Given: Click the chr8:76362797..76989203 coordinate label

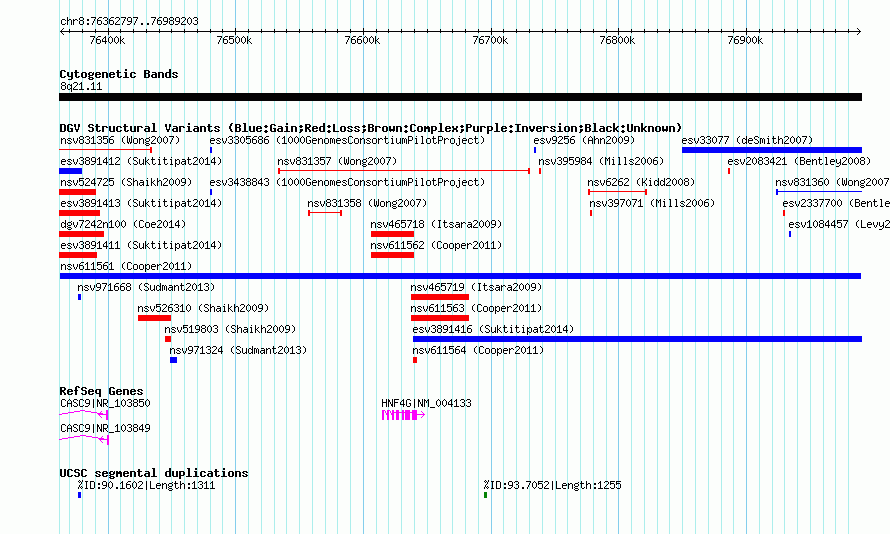Looking at the screenshot, I should (129, 21).
